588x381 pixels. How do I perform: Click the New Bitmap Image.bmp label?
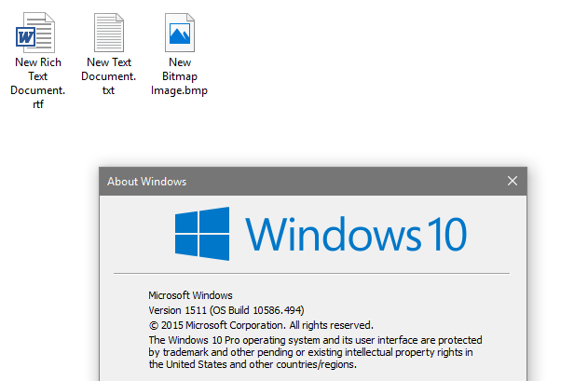pyautogui.click(x=179, y=76)
